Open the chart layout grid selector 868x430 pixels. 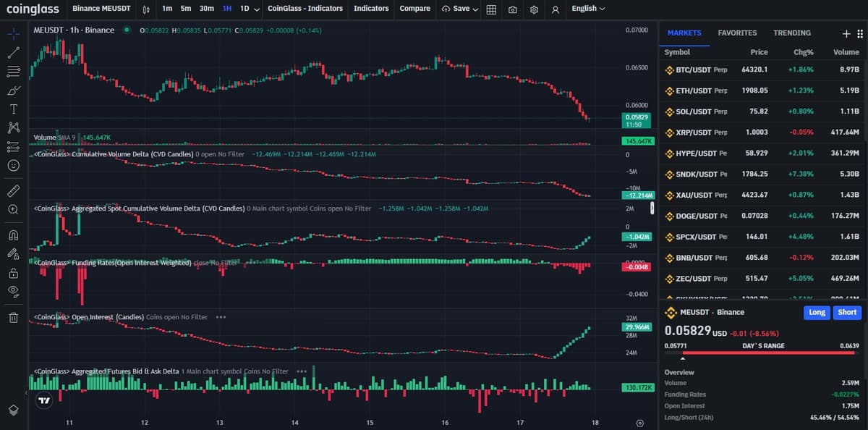pyautogui.click(x=491, y=9)
